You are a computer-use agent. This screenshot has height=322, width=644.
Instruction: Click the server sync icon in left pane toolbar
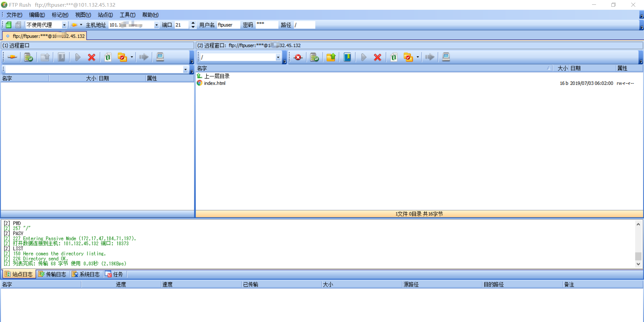(29, 57)
